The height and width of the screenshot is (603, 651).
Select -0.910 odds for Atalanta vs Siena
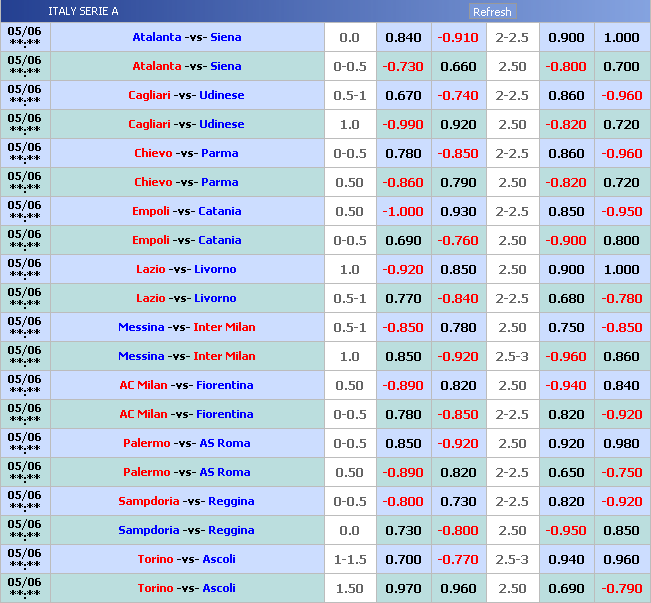pyautogui.click(x=457, y=37)
